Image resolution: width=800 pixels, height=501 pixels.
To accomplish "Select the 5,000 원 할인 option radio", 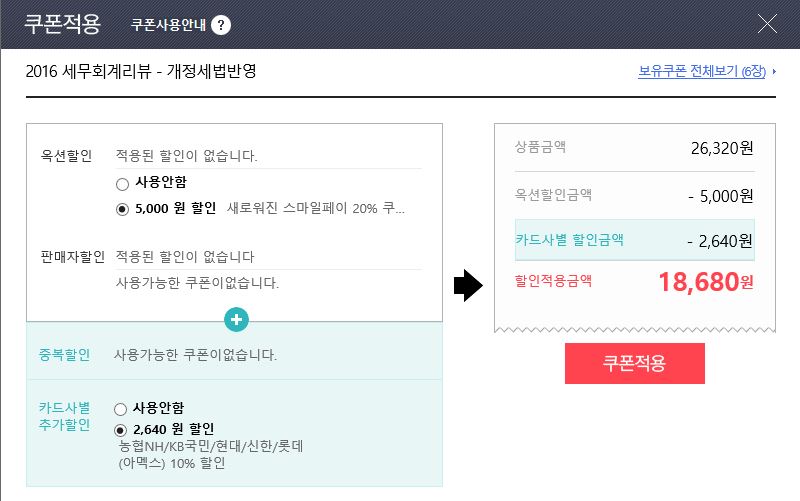I will 122,209.
